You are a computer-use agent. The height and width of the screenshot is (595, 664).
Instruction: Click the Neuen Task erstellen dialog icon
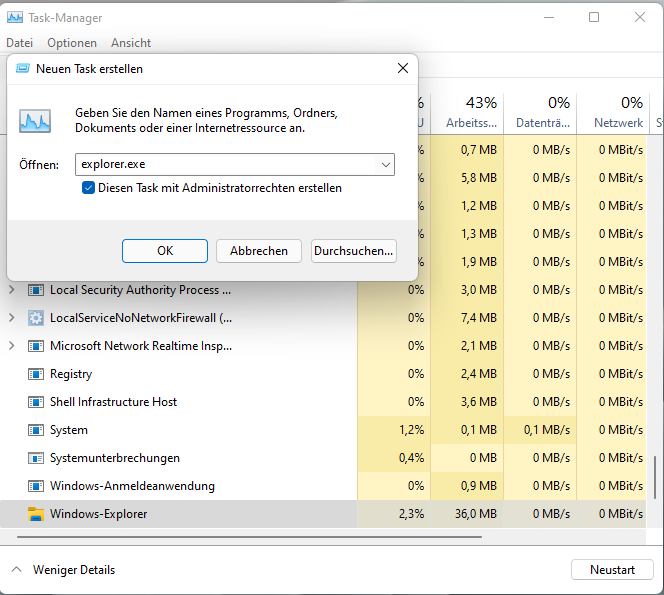[23, 68]
